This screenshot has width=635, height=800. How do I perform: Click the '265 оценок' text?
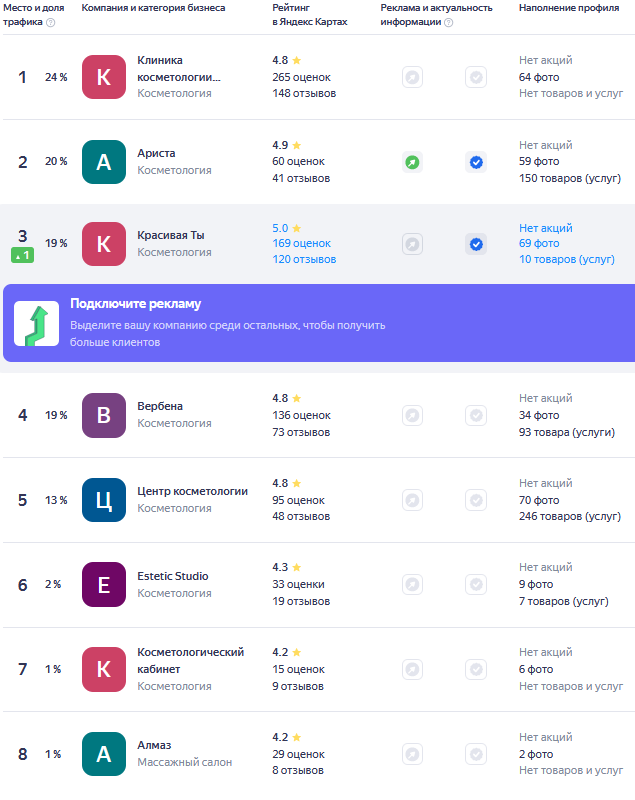[x=301, y=77]
